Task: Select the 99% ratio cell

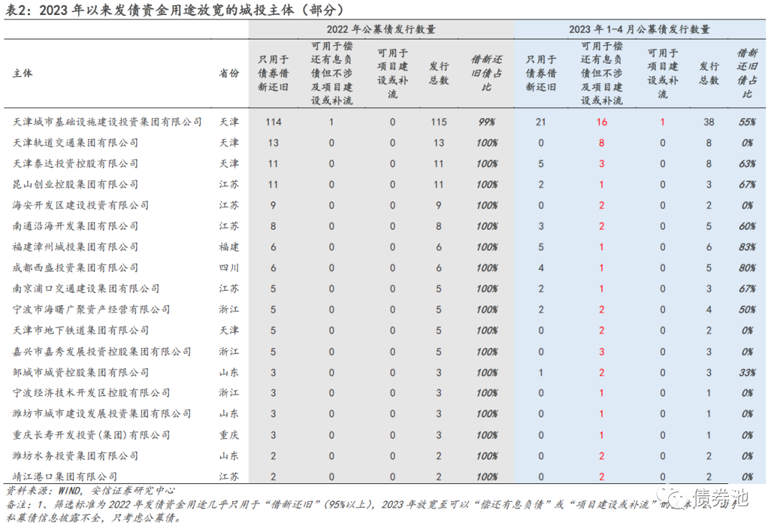Action: point(487,122)
